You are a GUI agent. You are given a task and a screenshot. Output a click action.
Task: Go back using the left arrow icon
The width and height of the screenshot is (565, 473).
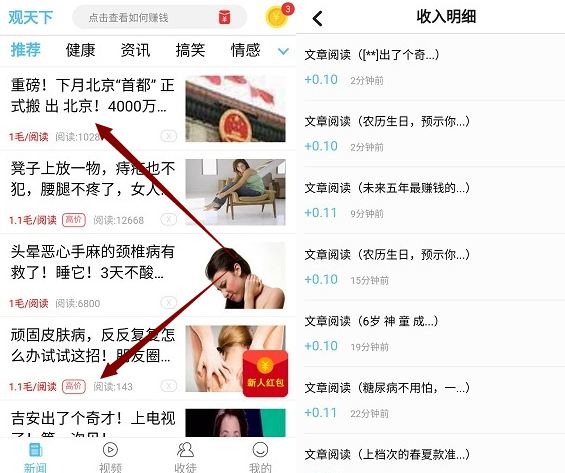click(x=317, y=18)
